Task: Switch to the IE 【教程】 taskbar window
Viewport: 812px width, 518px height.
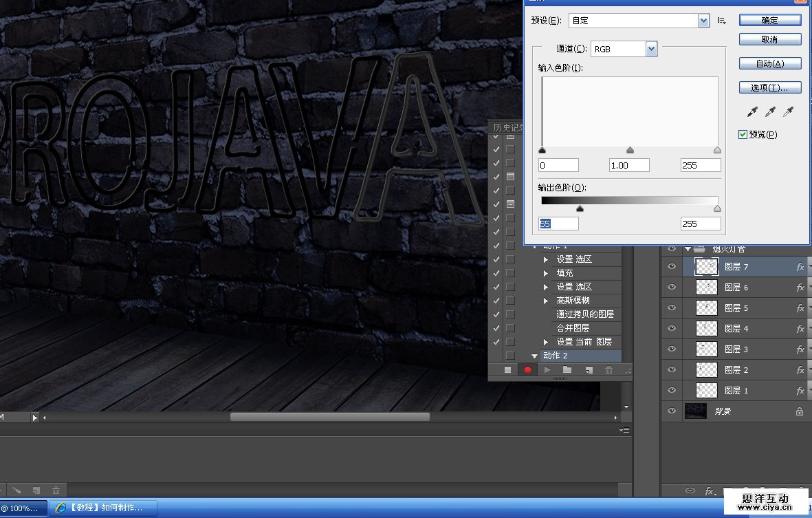Action: [103, 508]
